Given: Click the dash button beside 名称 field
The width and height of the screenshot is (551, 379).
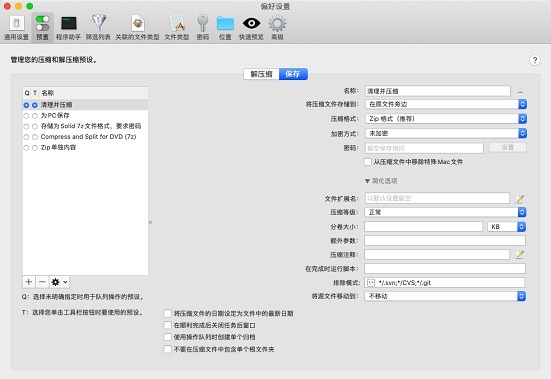Looking at the screenshot, I should tap(520, 92).
